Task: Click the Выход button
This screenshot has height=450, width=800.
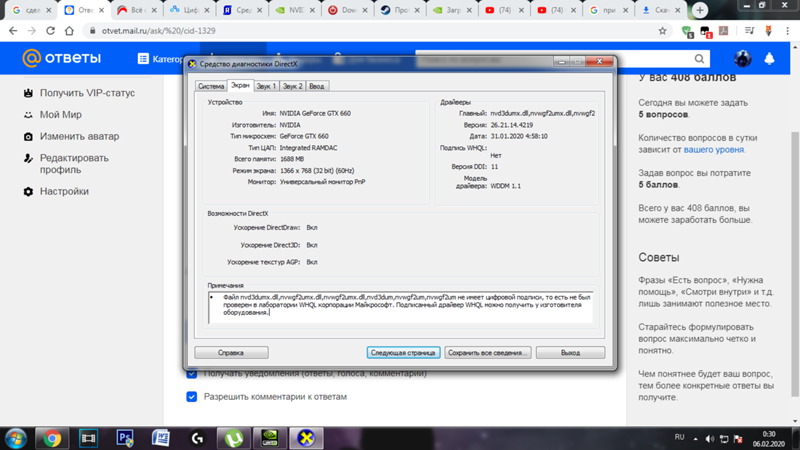Action: point(570,353)
